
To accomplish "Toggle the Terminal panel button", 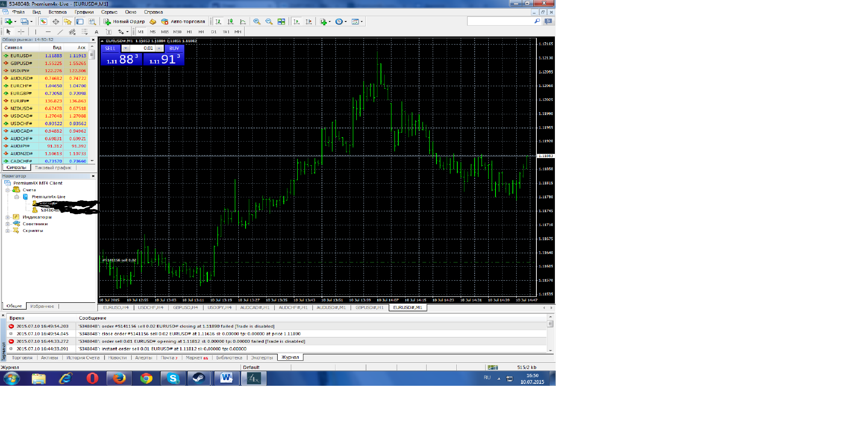I will click(80, 22).
